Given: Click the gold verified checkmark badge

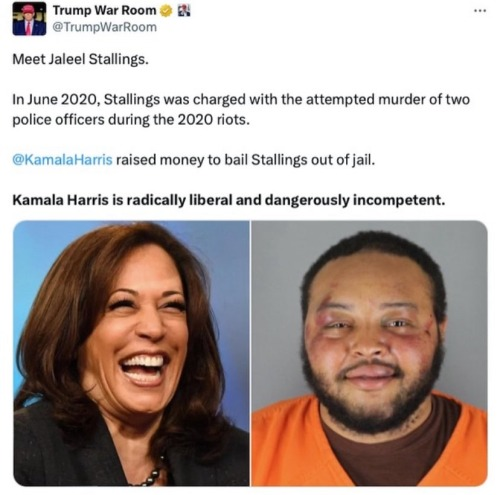Looking at the screenshot, I should coord(165,11).
